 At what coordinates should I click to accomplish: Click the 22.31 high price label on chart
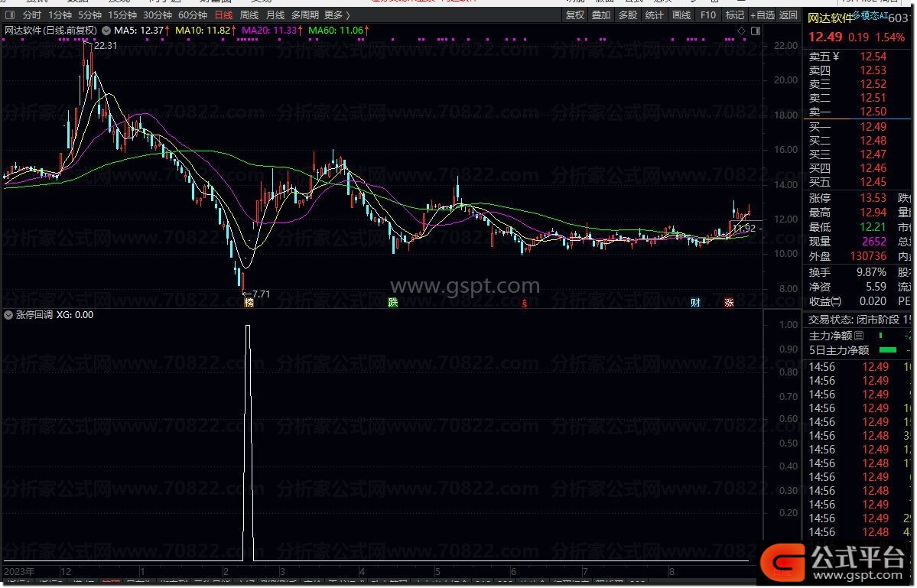point(106,46)
